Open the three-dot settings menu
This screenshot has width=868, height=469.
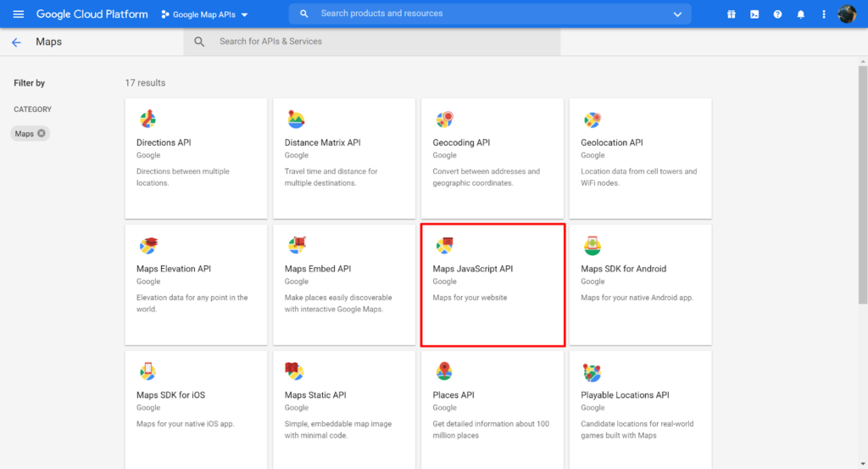click(x=824, y=14)
